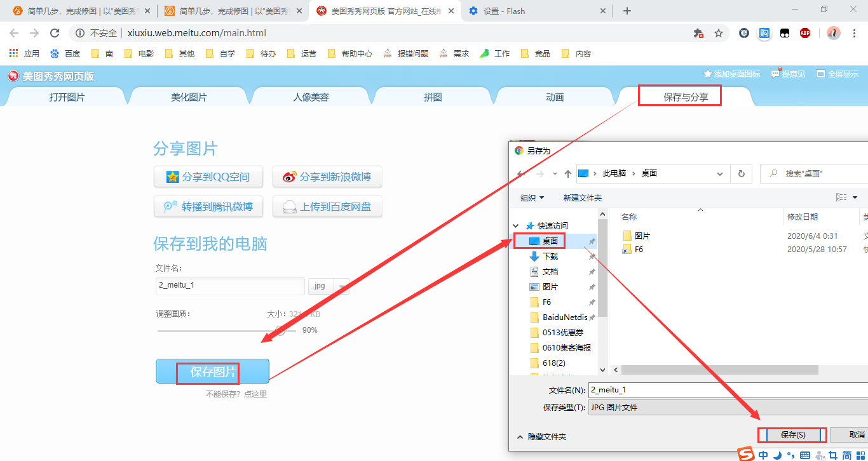868x461 pixels.
Task: Share image to QQ空间
Action: click(x=208, y=177)
